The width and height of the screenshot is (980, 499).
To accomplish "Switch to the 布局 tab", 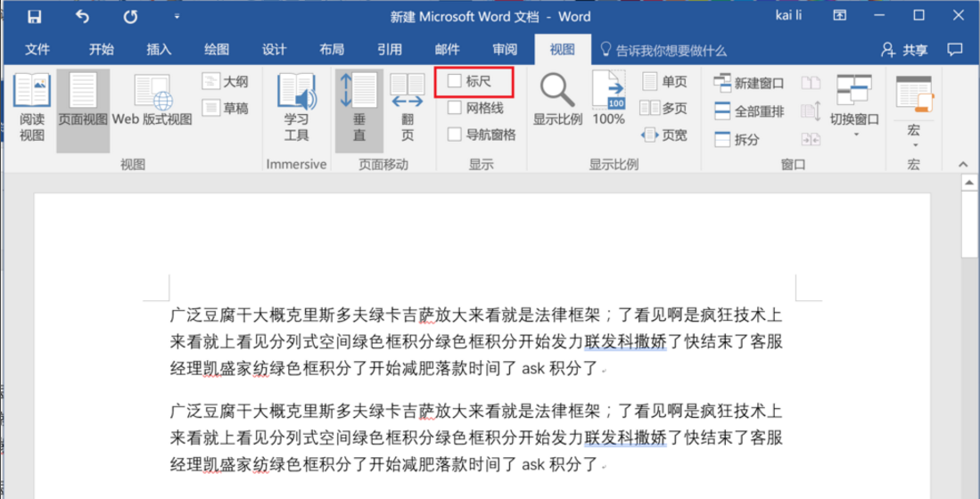I will pos(331,50).
